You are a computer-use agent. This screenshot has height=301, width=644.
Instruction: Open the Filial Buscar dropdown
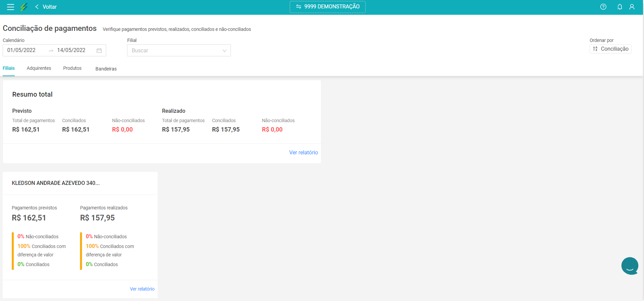click(179, 50)
